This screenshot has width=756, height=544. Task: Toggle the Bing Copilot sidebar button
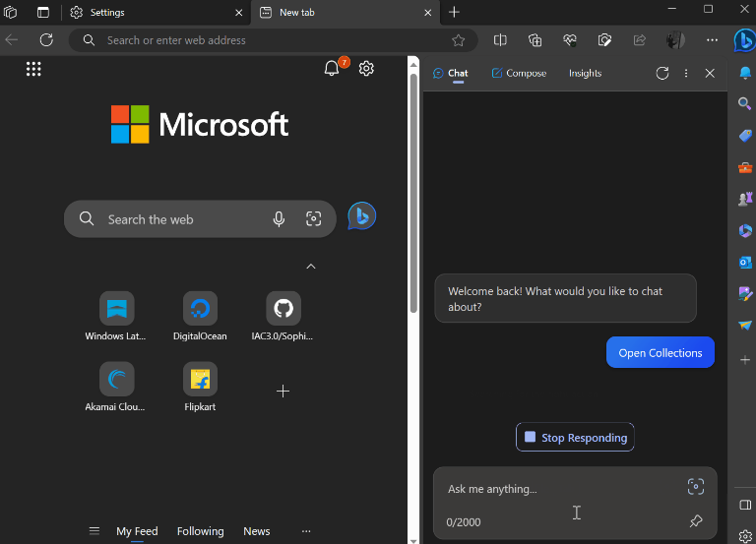pyautogui.click(x=744, y=40)
